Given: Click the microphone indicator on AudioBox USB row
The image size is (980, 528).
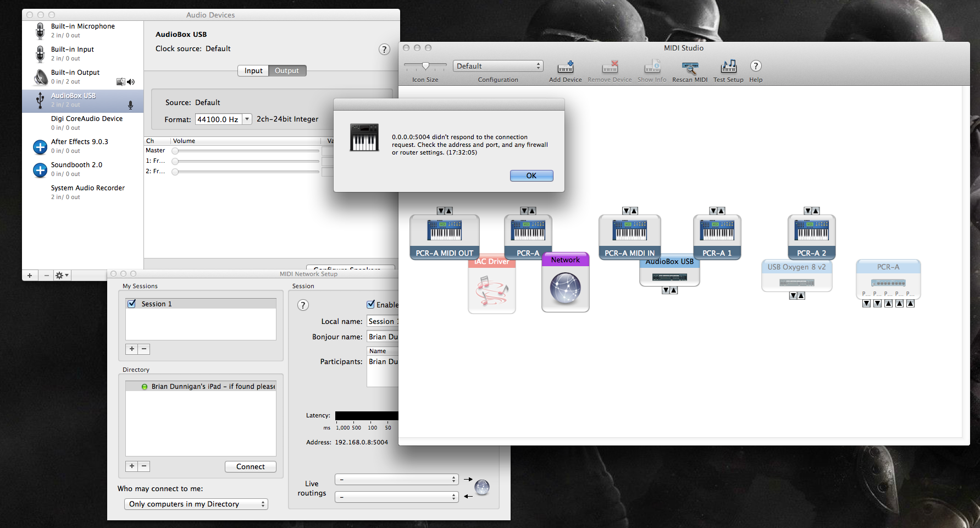Looking at the screenshot, I should (130, 105).
